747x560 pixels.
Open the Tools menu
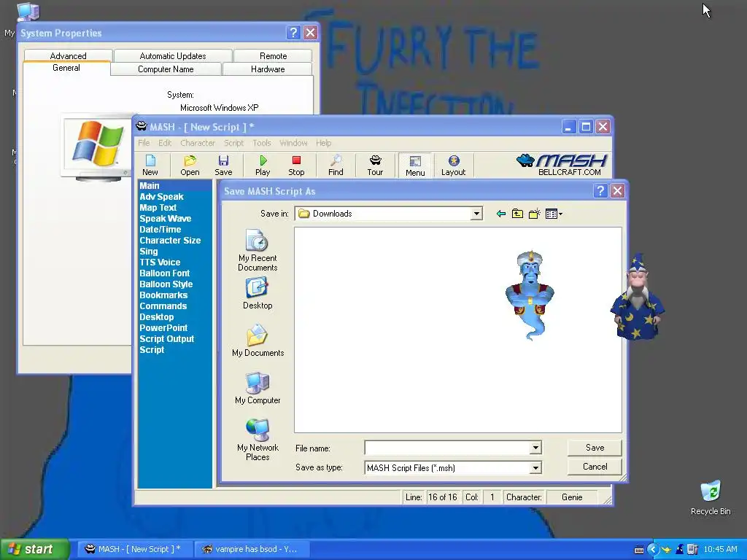pyautogui.click(x=262, y=143)
